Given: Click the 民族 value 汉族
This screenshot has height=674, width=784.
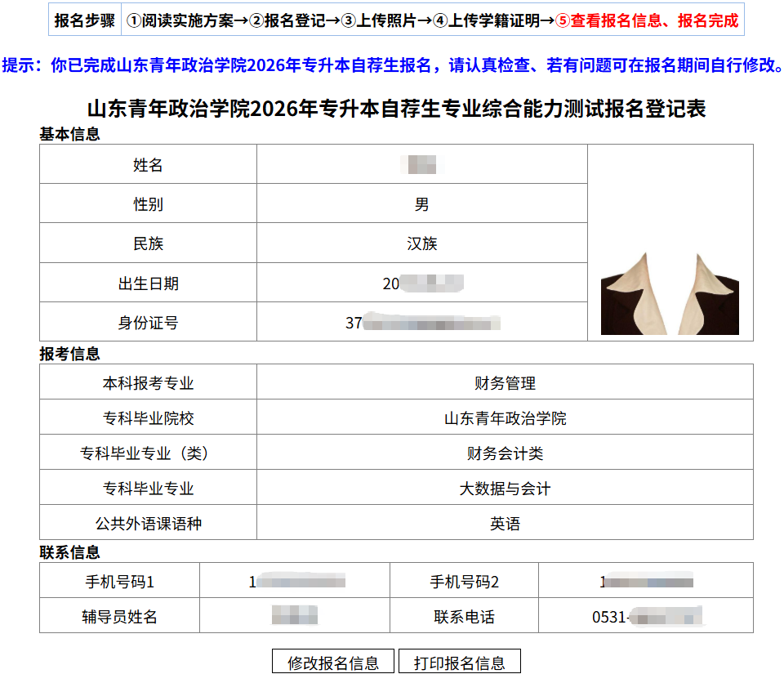Looking at the screenshot, I should point(422,243).
